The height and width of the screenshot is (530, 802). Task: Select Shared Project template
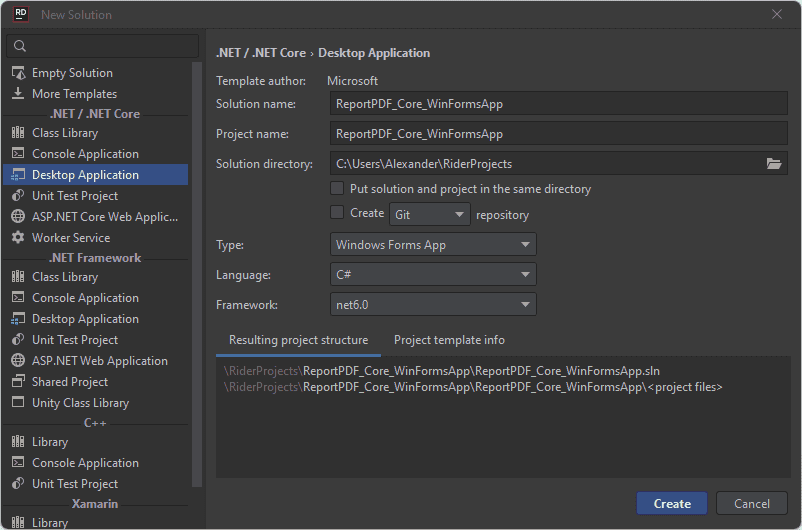[96, 382]
